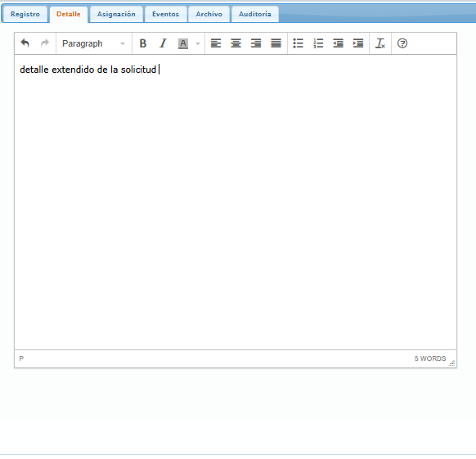Click the undo arrow icon
476x459 pixels.
tap(25, 43)
